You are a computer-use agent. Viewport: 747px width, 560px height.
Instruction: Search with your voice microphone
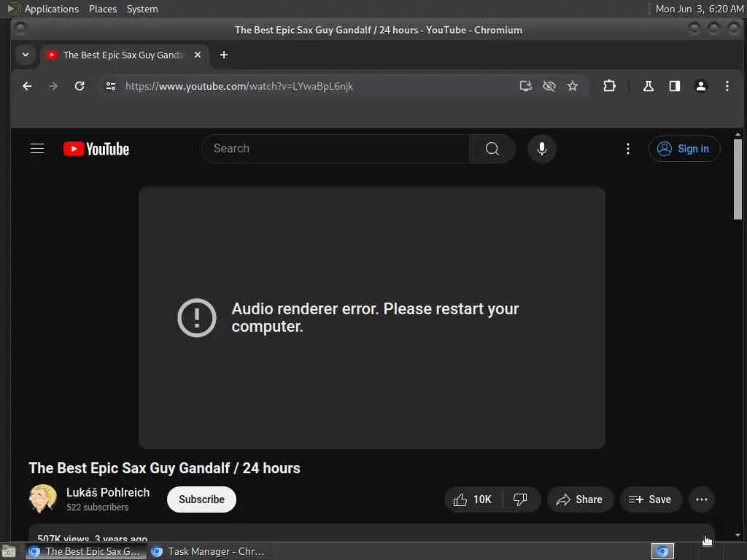[x=542, y=149]
